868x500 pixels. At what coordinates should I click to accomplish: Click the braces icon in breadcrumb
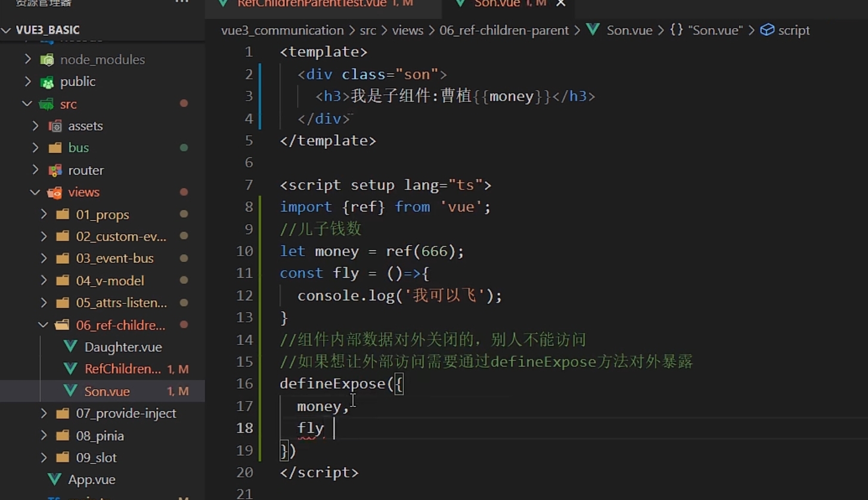[676, 30]
